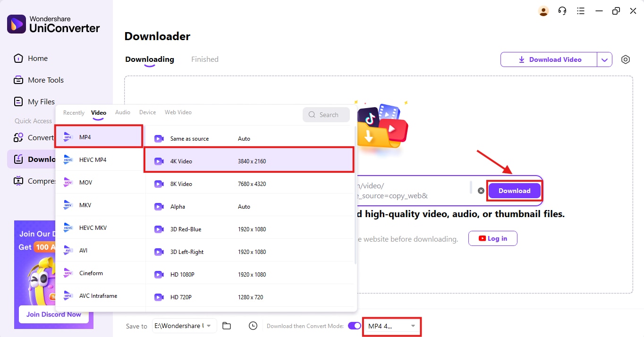This screenshot has width=644, height=337.
Task: Click the Join Discord Now button
Action: click(x=54, y=314)
